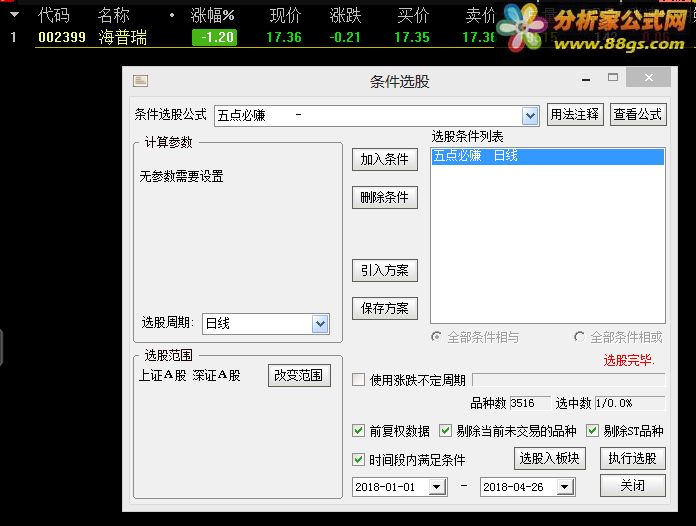
Task: Click the 涨跌 column header
Action: (x=345, y=16)
